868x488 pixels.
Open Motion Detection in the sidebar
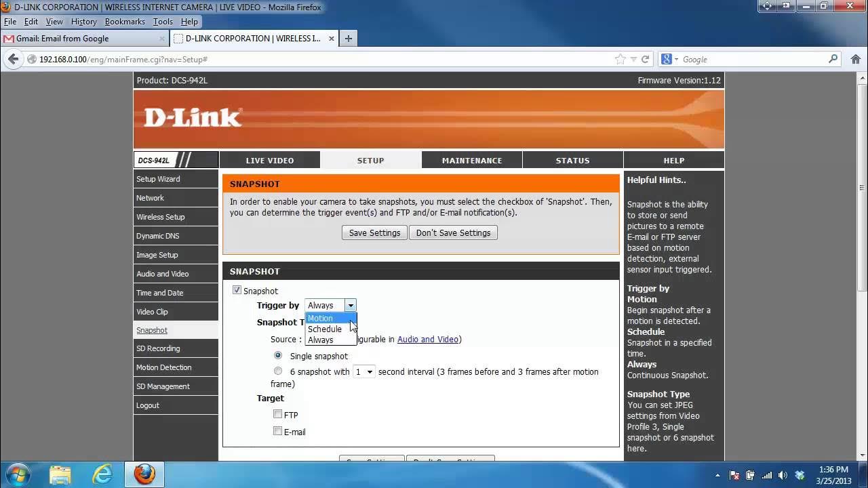tap(176, 367)
